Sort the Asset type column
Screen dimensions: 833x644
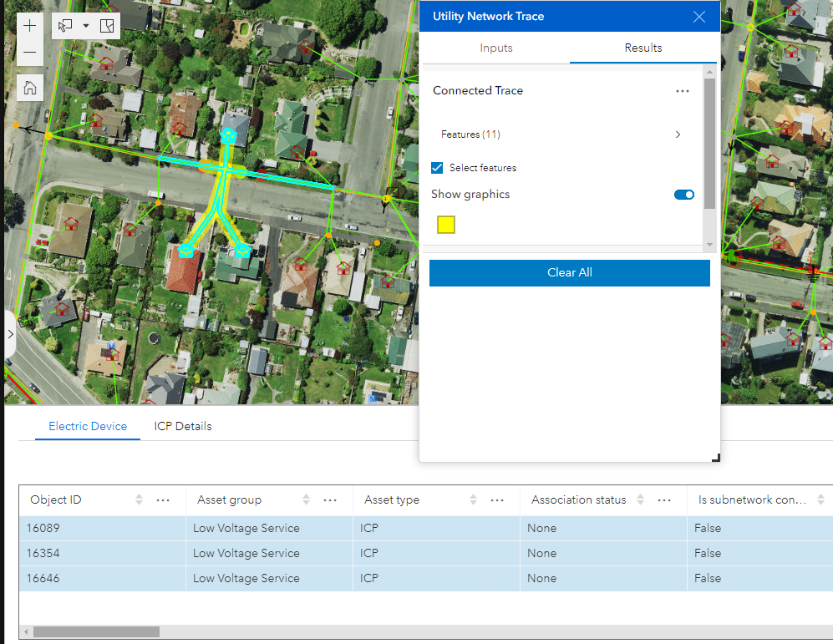(473, 499)
